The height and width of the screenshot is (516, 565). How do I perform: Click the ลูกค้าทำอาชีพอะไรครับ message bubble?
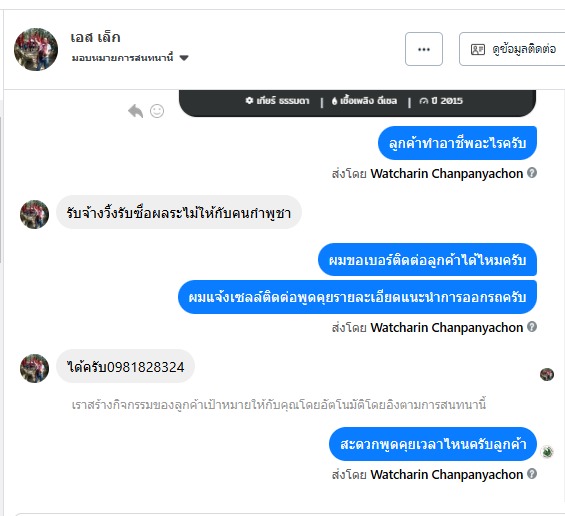tap(457, 143)
